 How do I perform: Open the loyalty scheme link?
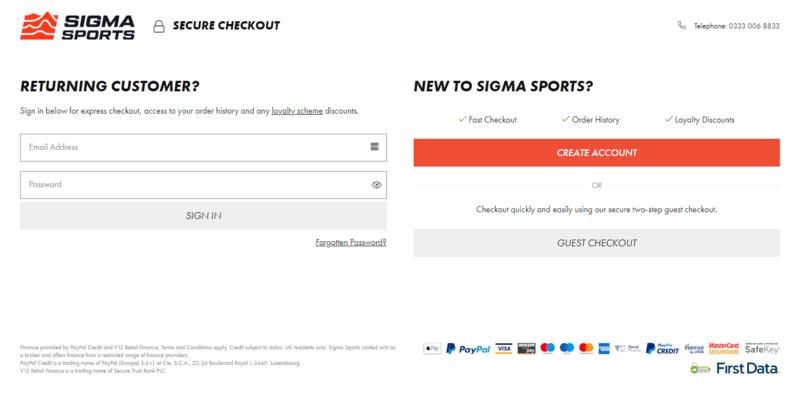pyautogui.click(x=297, y=111)
